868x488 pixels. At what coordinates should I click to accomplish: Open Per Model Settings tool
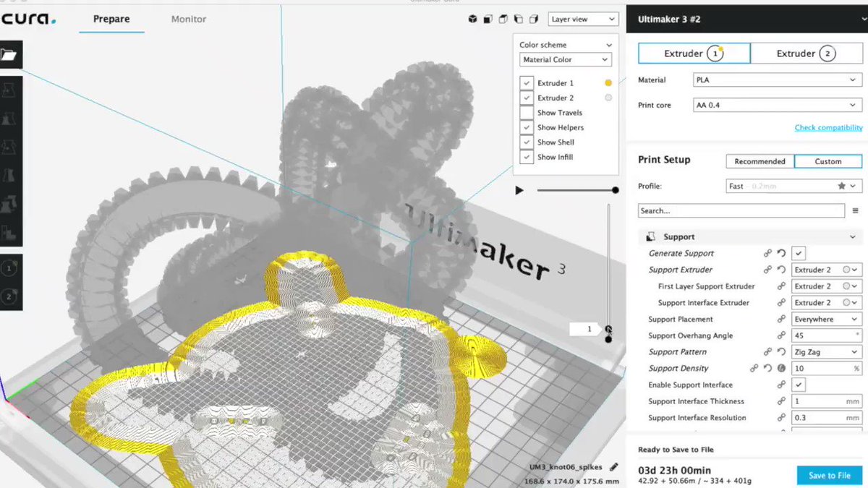[9, 205]
